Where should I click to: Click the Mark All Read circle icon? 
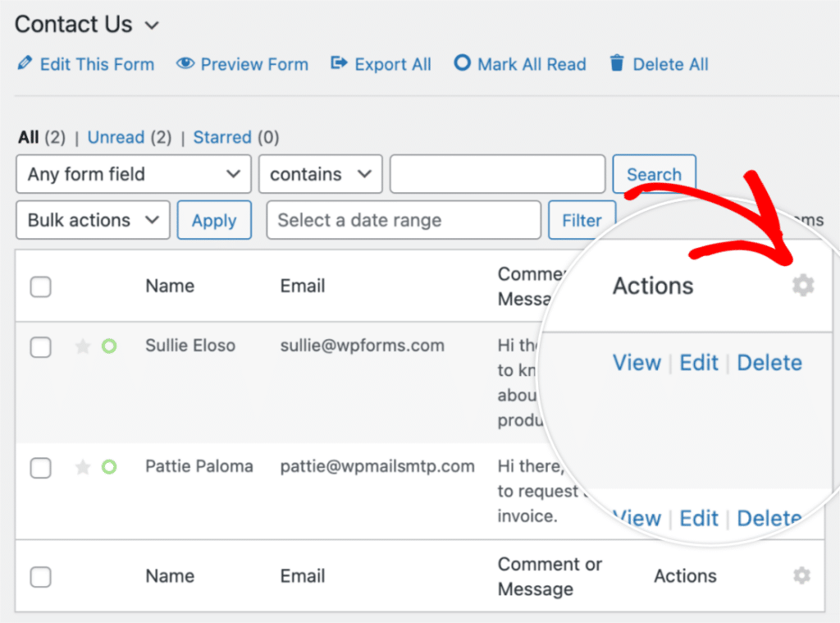462,63
